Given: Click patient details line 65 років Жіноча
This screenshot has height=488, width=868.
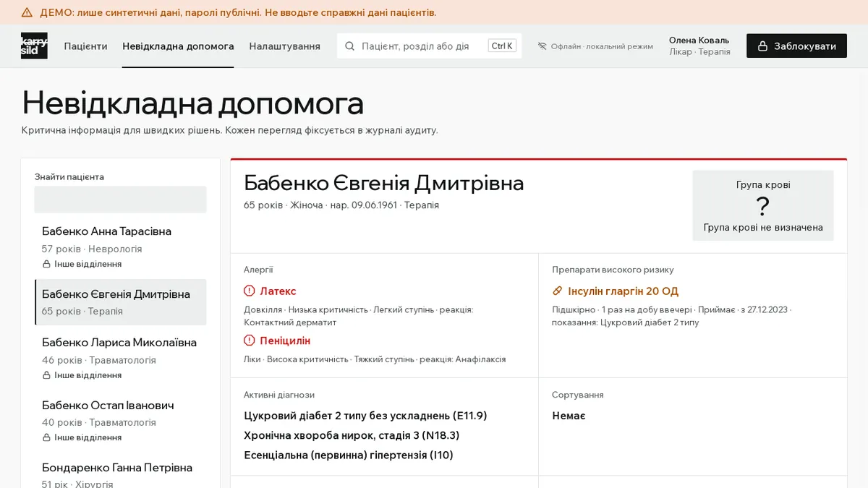Looking at the screenshot, I should pyautogui.click(x=341, y=205).
